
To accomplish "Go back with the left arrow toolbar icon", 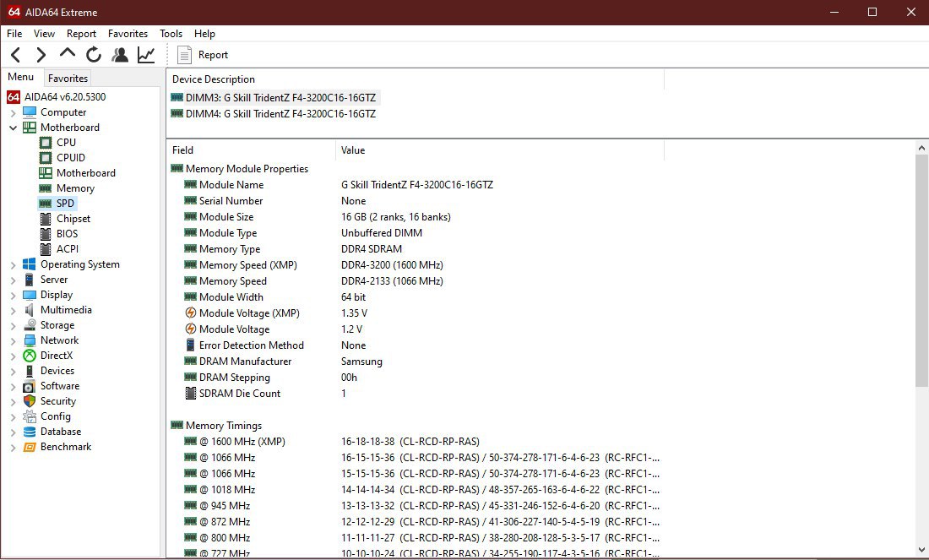I will [16, 55].
